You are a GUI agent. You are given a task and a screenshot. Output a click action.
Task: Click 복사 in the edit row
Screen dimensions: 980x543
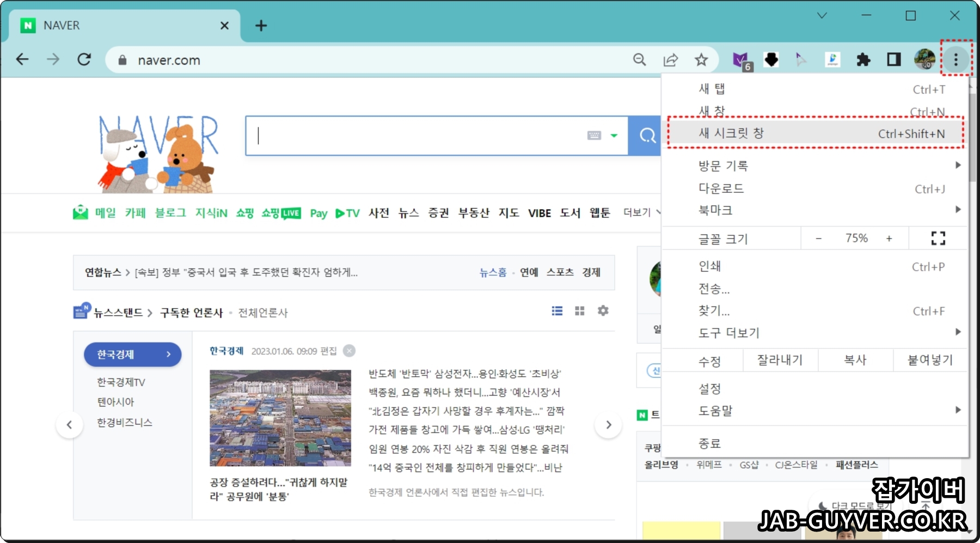tap(855, 360)
